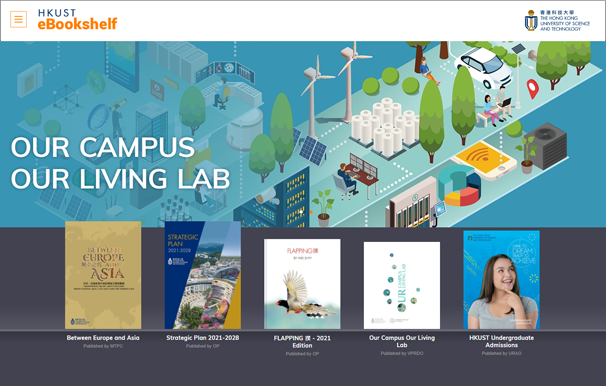The width and height of the screenshot is (606, 386).
Task: Click the Our Campus Our Living Lab title
Action: point(402,341)
